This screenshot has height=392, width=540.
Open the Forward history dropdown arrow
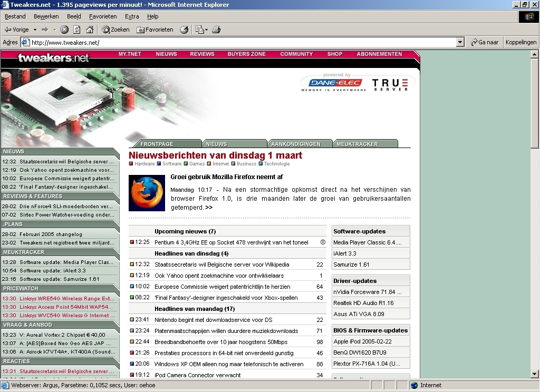54,30
